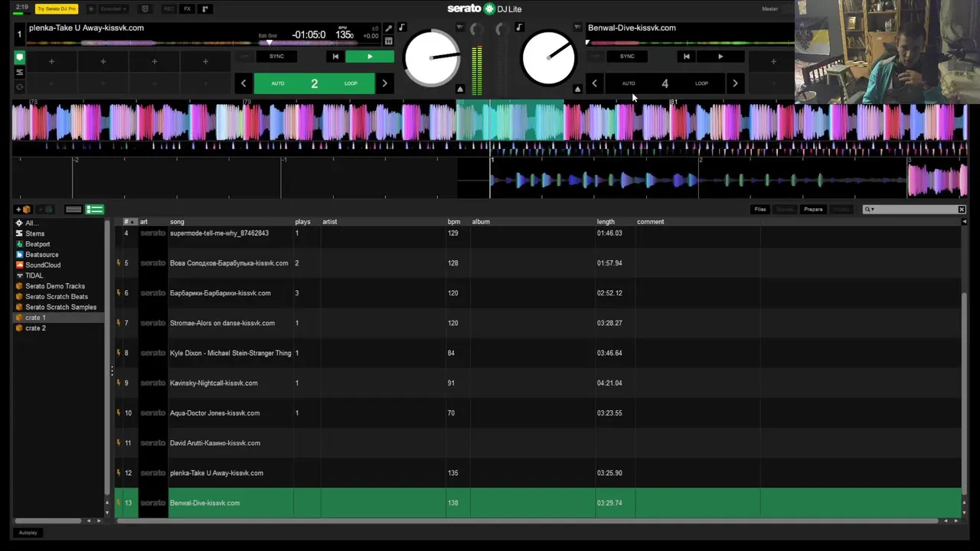Toggle key lock music note on right deck

(519, 27)
